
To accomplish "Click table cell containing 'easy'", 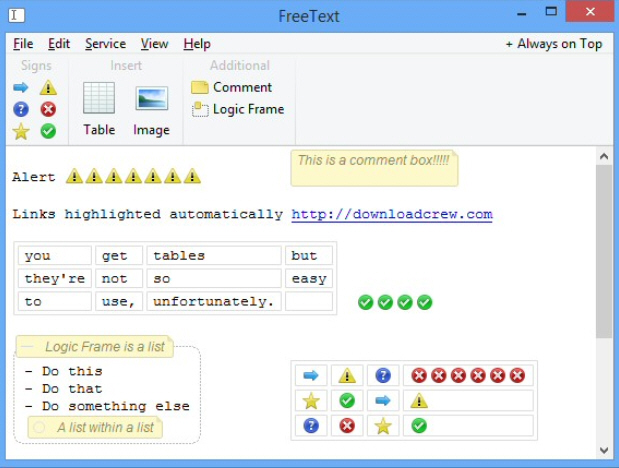I will [309, 278].
